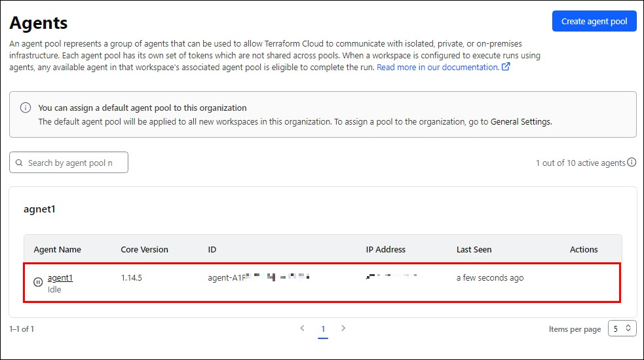Click the info icon beside active agents count

[632, 163]
